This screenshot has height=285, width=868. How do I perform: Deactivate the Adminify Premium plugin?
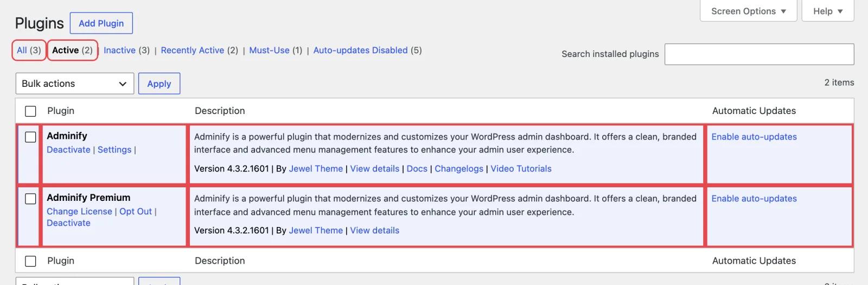tap(68, 223)
